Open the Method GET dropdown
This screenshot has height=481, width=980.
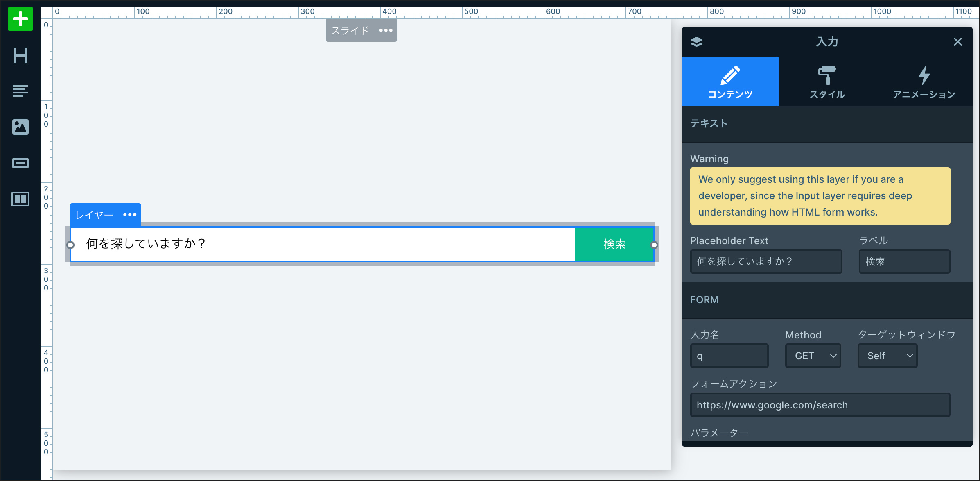pos(813,356)
